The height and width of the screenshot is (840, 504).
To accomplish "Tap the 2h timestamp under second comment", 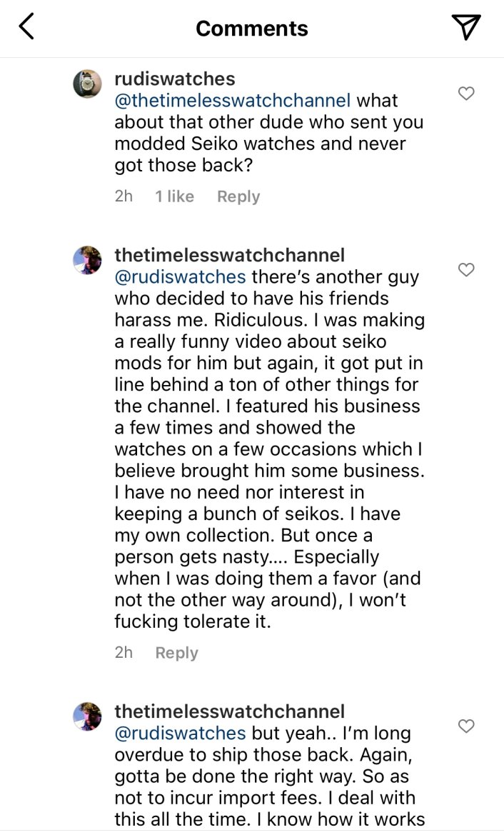I will 124,653.
